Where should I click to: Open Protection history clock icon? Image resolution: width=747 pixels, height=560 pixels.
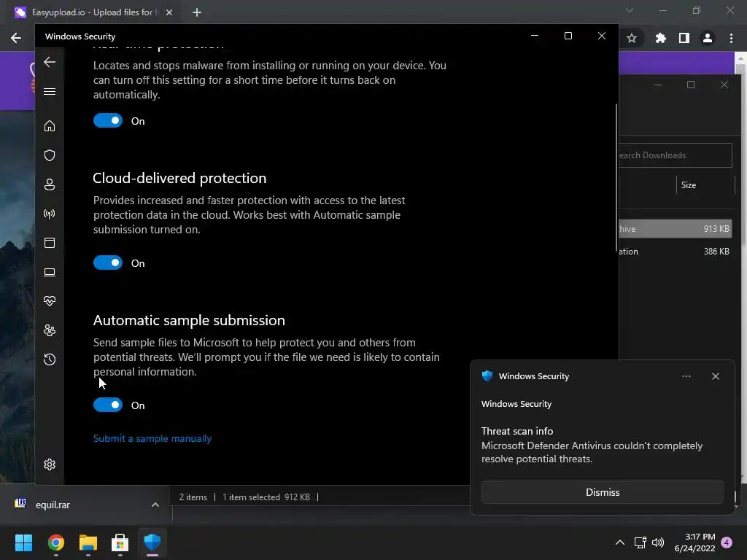click(50, 359)
